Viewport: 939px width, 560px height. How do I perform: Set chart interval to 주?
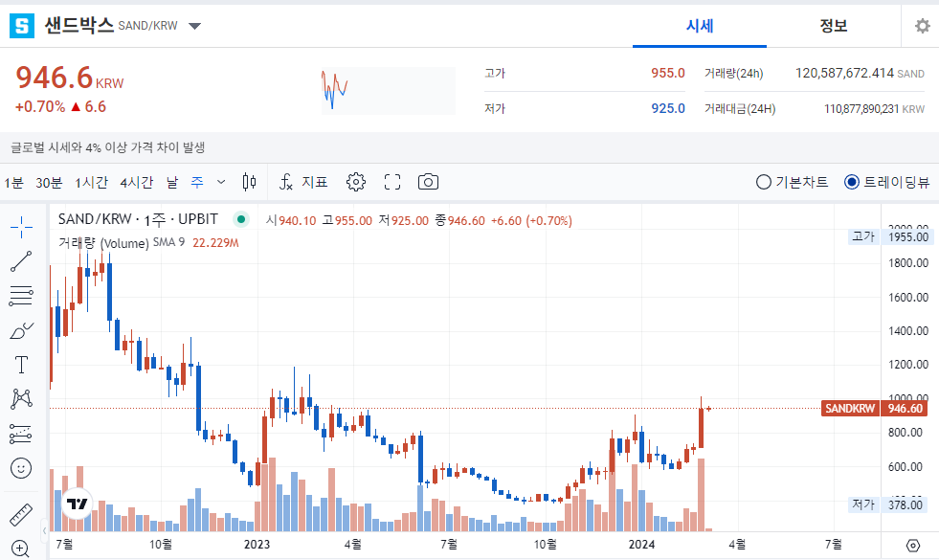coord(197,182)
